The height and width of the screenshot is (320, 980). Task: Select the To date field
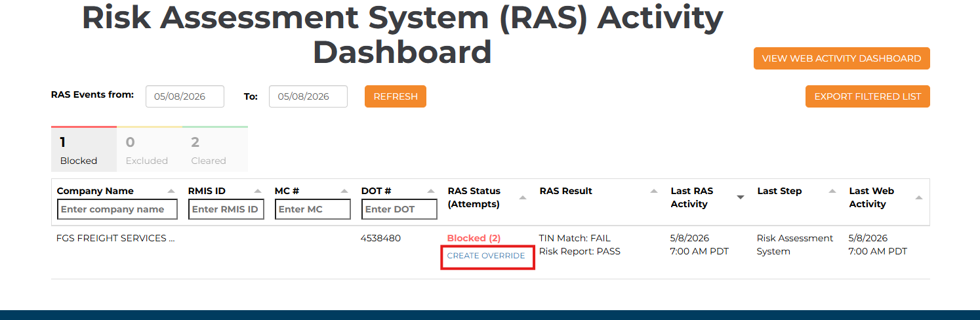pos(308,96)
